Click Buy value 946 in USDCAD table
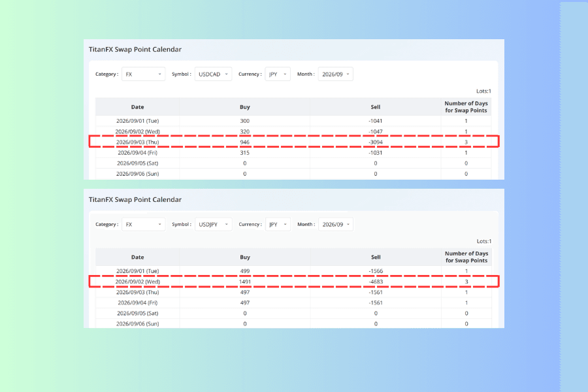This screenshot has height=392, width=588. [245, 142]
